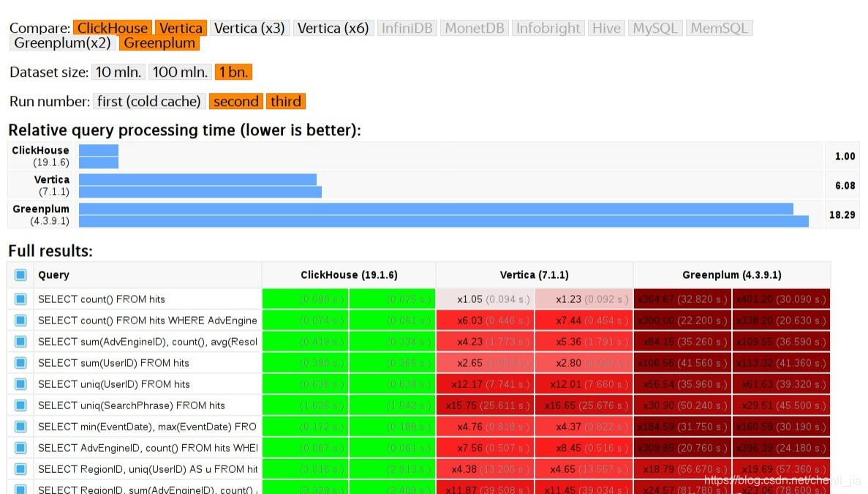Image resolution: width=868 pixels, height=494 pixels.
Task: Toggle checkbox for min(EventDate), max(EventDate) query
Action: [x=20, y=427]
